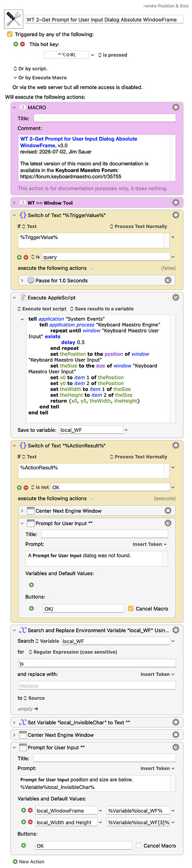Open 'Or by Execute Macro' trigger popup
The height and width of the screenshot is (868, 192).
(40, 78)
